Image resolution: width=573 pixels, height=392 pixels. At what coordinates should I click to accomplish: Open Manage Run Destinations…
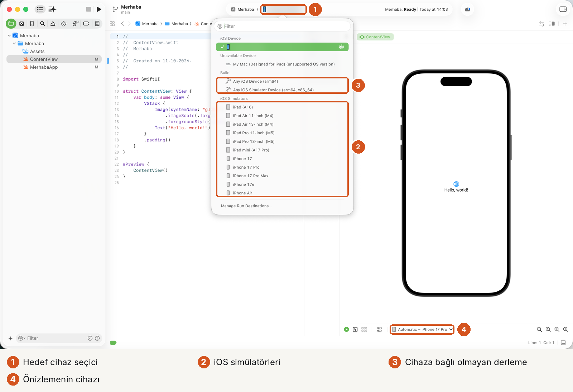point(246,206)
